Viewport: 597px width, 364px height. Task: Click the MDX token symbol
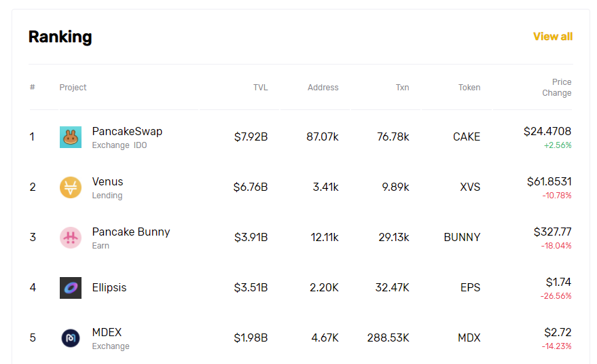point(469,338)
